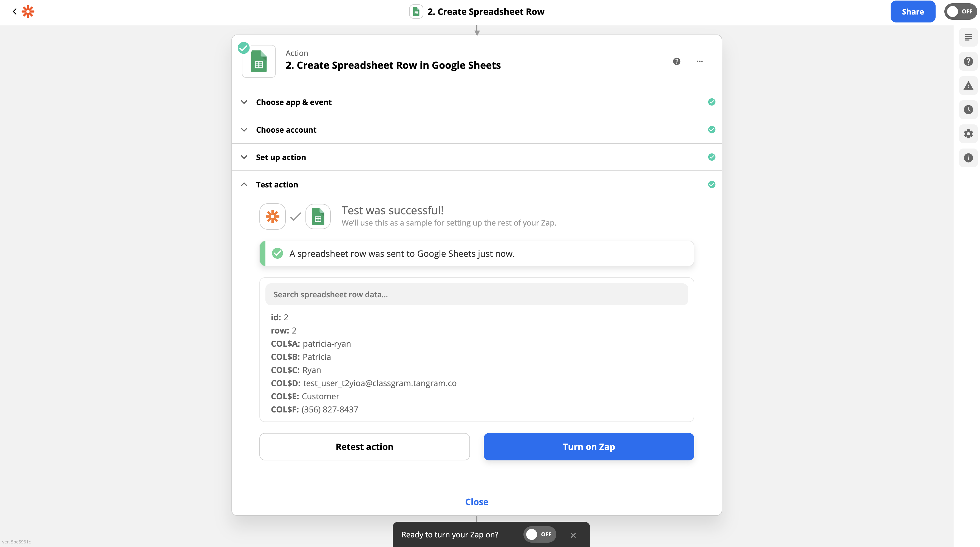Open the info icon in right sidebar

pyautogui.click(x=968, y=158)
